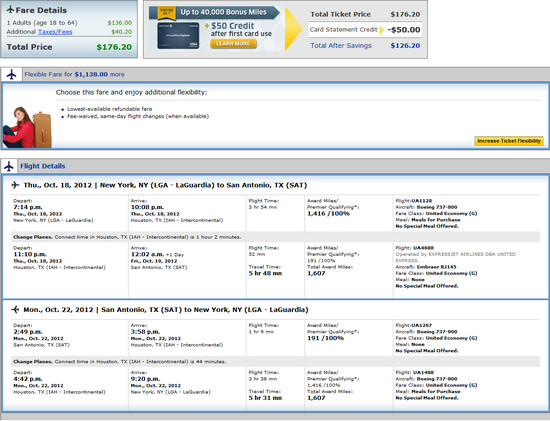The width and height of the screenshot is (550, 421).
Task: Click the airplane icon beside Flight Details header
Action: pyautogui.click(x=9, y=166)
